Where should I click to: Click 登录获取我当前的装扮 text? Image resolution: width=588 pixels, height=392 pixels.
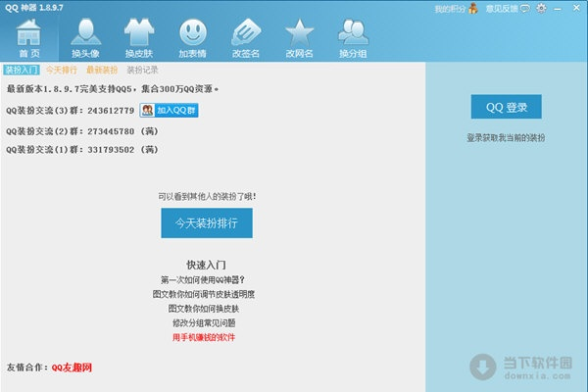point(506,137)
